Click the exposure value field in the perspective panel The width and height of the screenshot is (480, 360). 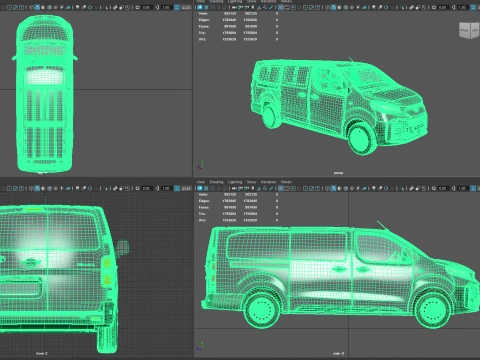click(x=442, y=7)
